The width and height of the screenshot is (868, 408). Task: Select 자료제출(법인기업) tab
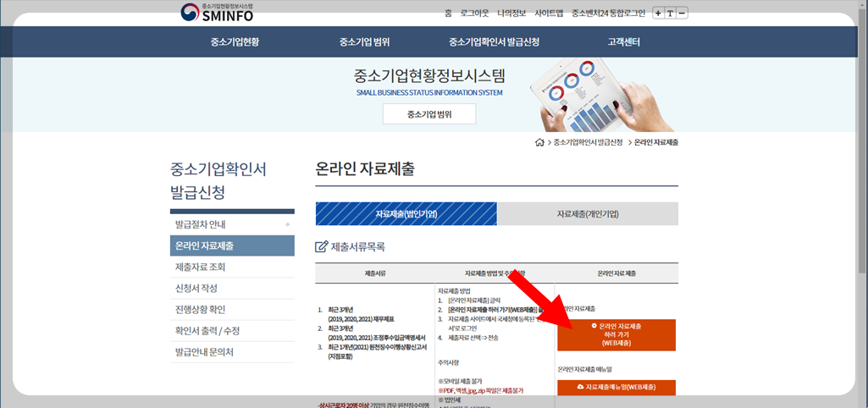click(406, 213)
